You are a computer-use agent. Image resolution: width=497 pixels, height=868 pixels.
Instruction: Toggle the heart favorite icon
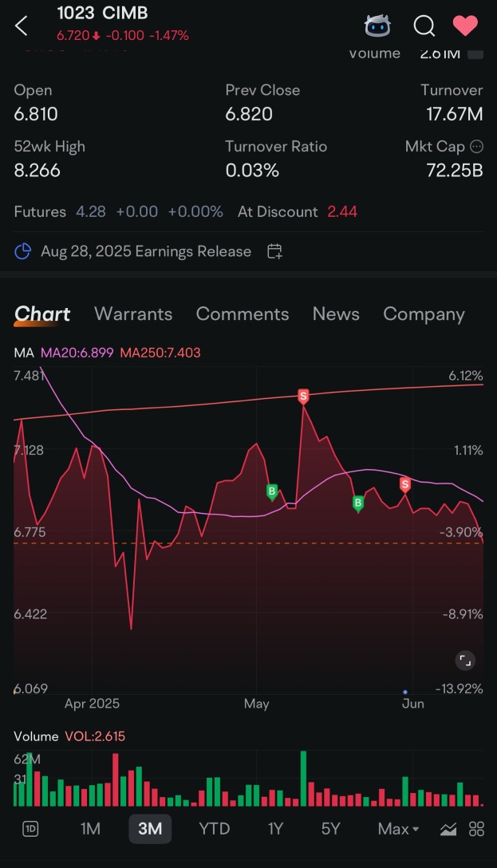coord(465,26)
